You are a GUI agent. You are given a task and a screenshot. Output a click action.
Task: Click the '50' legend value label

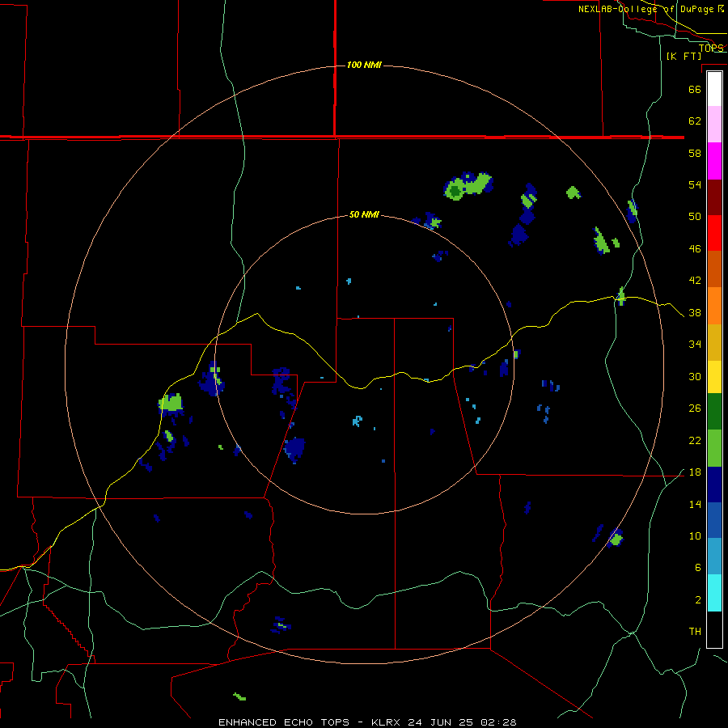[x=695, y=217]
